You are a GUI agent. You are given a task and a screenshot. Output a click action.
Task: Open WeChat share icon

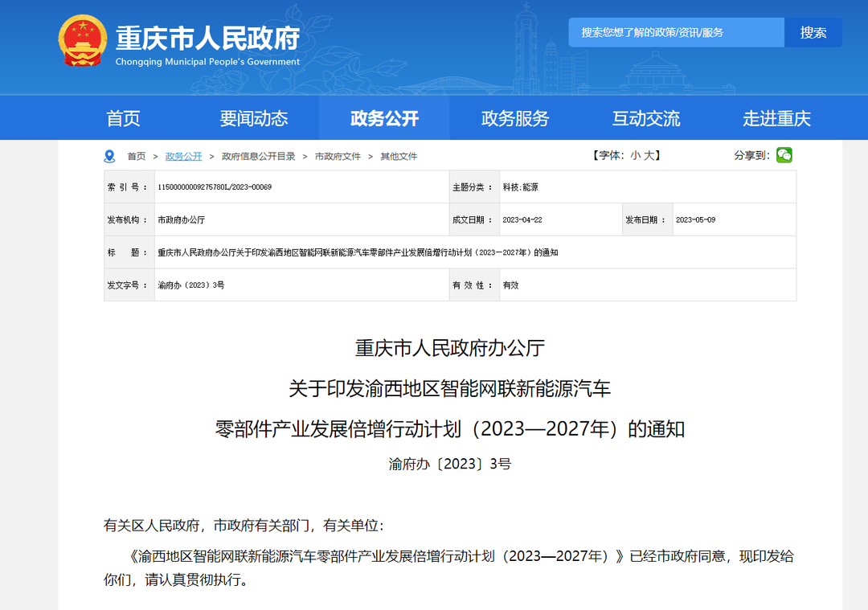(x=784, y=155)
